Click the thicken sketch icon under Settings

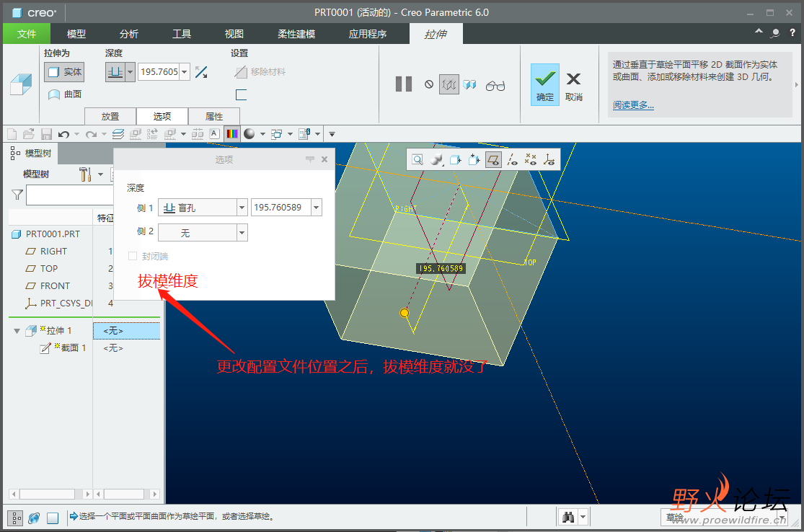tap(241, 95)
